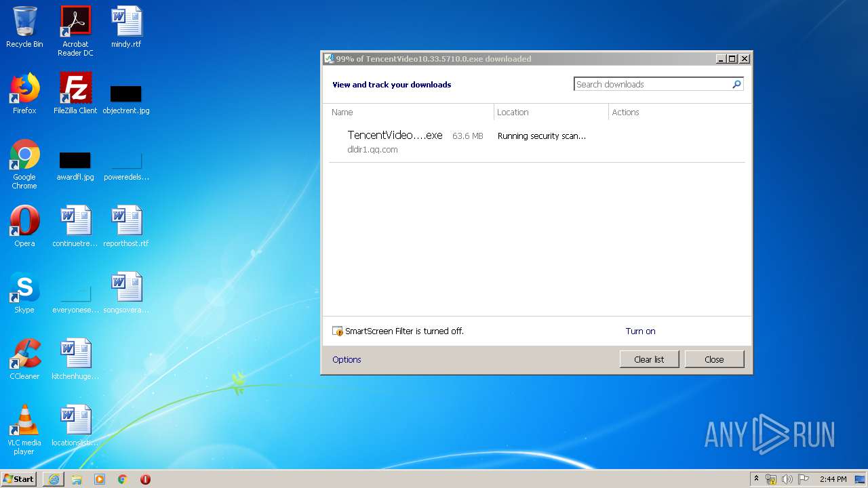868x488 pixels.
Task: Turn on SmartScreen Filter link
Action: [640, 331]
